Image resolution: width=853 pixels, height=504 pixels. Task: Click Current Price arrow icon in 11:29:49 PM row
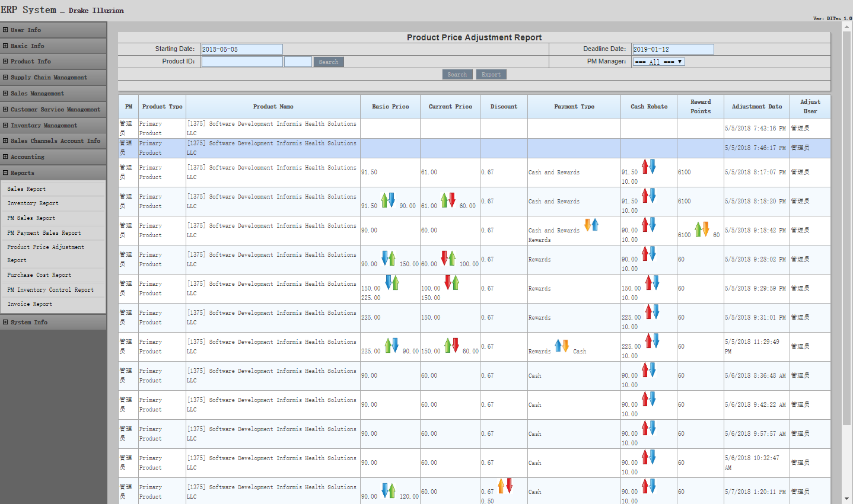pos(451,345)
